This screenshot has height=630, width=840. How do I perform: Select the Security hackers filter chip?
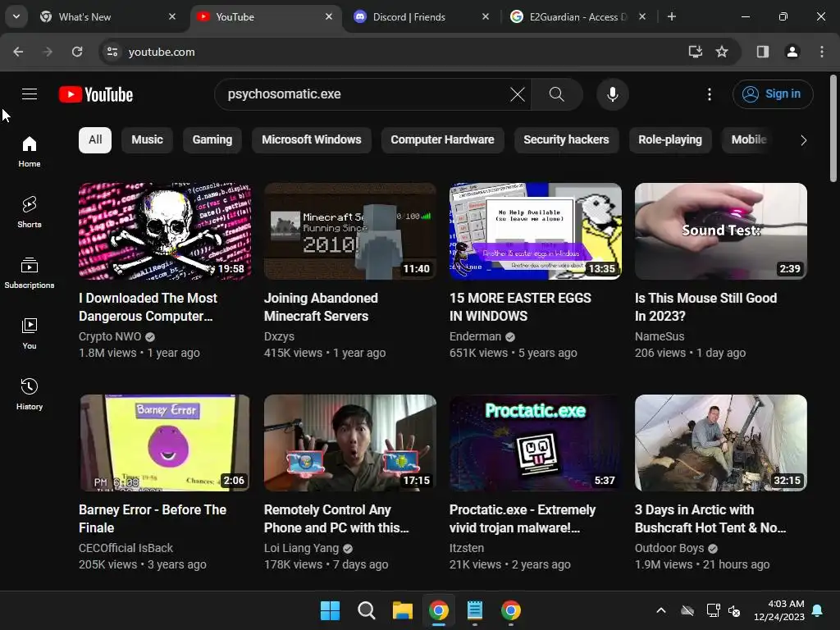click(x=566, y=139)
